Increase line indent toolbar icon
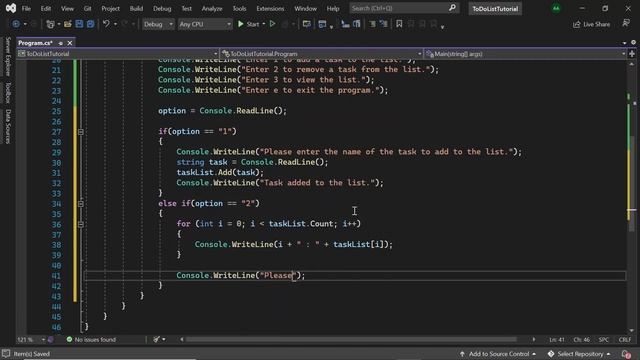Screen dimensions: 640x360 [384, 24]
